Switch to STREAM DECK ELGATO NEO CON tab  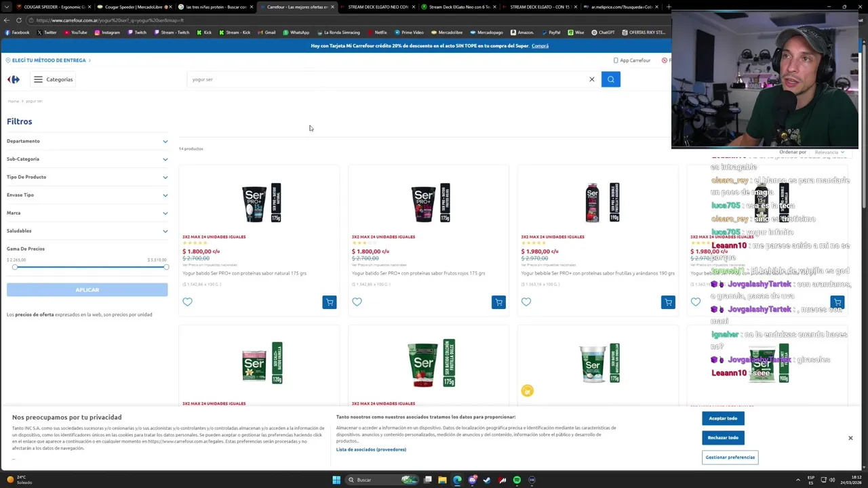(378, 7)
